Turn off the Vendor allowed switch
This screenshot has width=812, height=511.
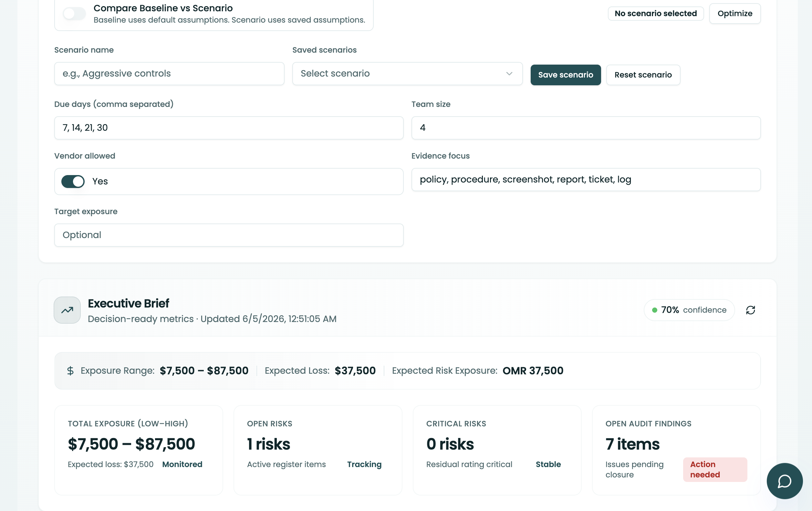73,182
